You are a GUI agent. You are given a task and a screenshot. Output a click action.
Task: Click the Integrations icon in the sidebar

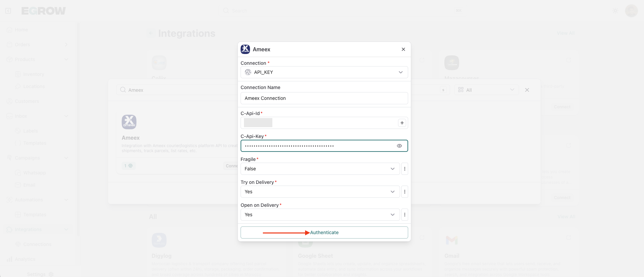pyautogui.click(x=9, y=229)
